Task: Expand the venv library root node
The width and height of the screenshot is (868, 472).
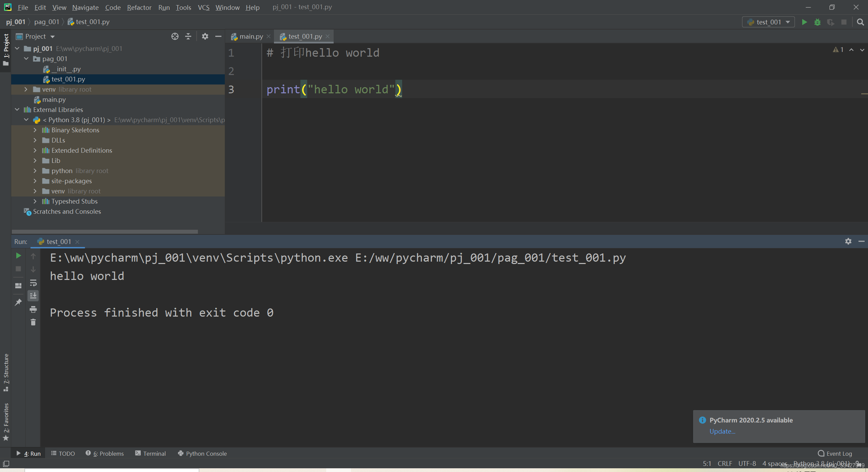Action: [x=26, y=89]
